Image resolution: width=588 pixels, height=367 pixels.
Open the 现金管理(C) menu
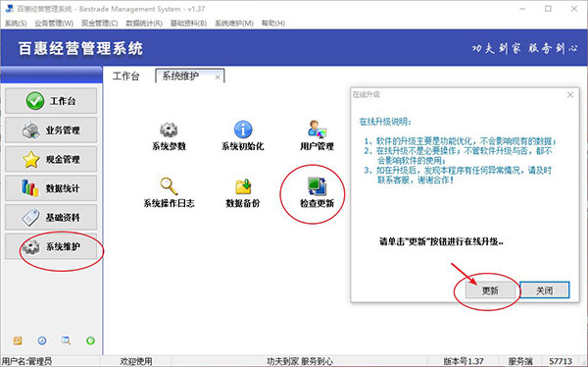pyautogui.click(x=100, y=24)
